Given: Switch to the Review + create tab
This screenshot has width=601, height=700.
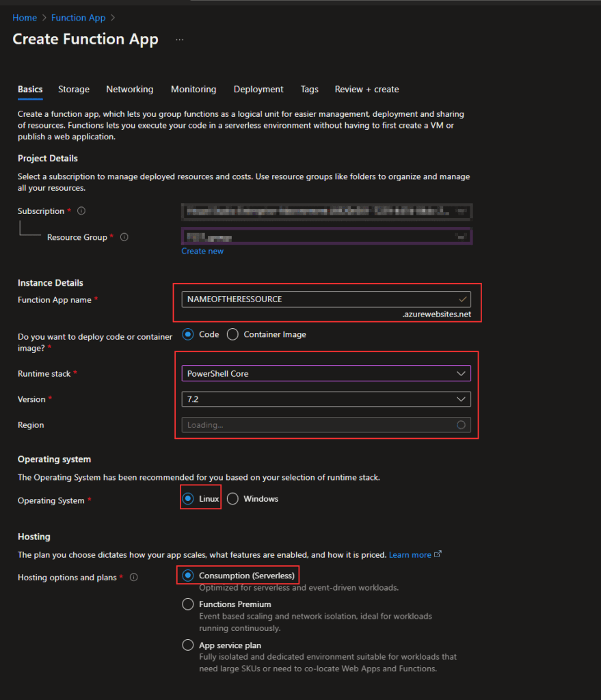Looking at the screenshot, I should (366, 89).
